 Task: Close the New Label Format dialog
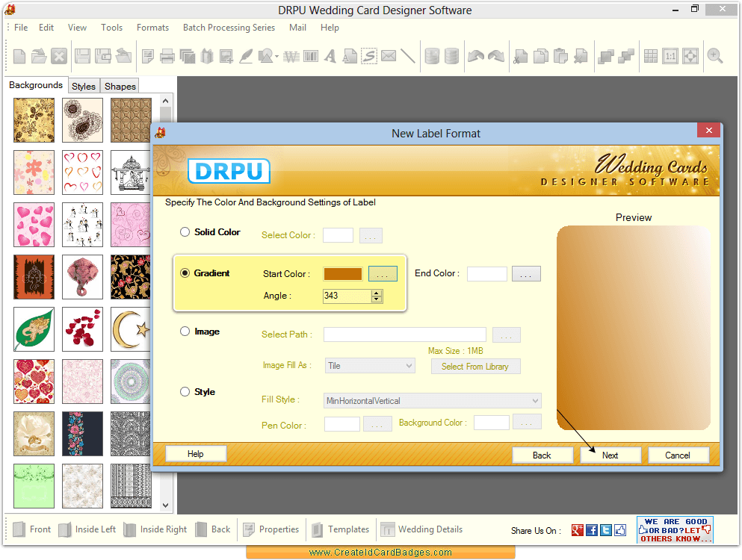point(709,131)
